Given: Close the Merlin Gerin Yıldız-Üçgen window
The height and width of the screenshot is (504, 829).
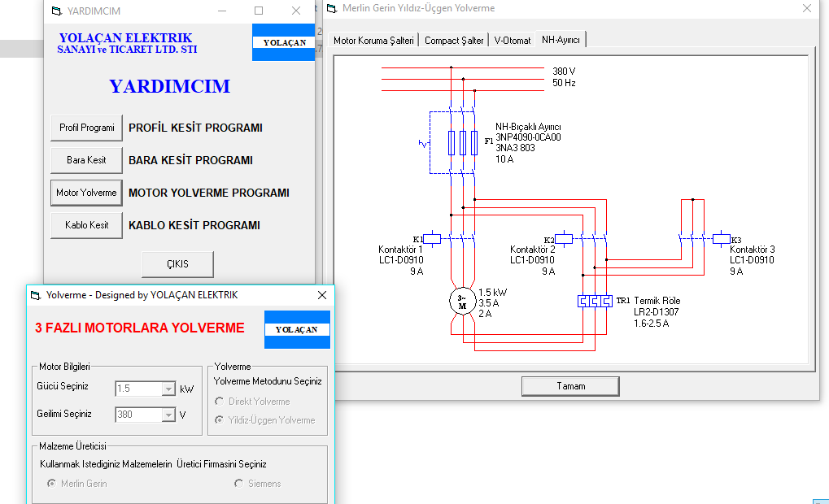Looking at the screenshot, I should [x=807, y=8].
